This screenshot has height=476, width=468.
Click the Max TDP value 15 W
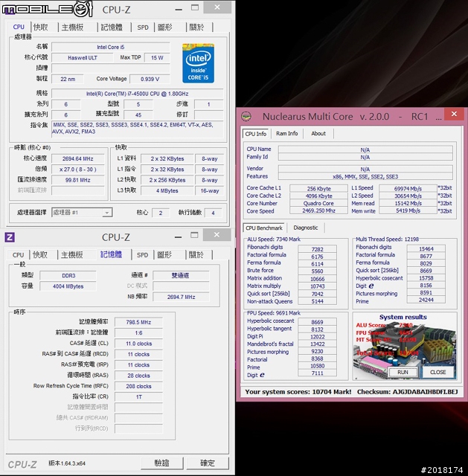[x=157, y=58]
